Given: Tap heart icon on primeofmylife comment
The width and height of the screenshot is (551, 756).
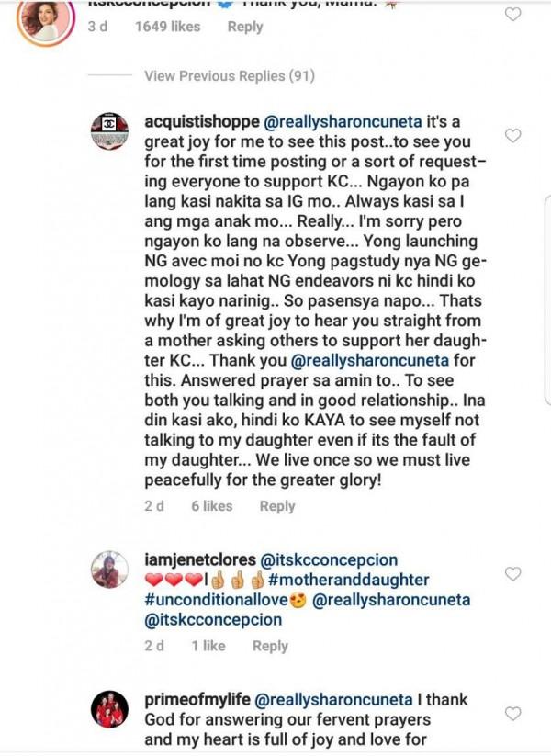Looking at the screenshot, I should pyautogui.click(x=512, y=713).
